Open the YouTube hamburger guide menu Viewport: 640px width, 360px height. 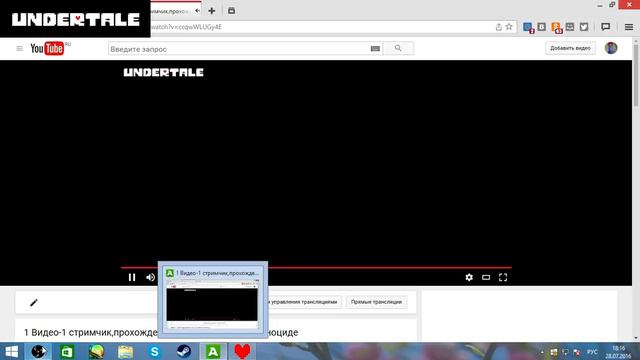(x=19, y=49)
